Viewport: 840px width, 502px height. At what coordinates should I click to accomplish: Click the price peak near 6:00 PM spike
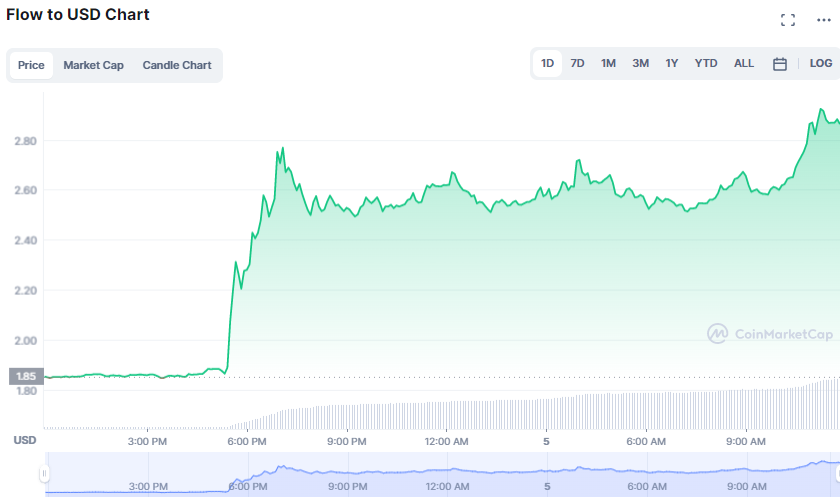(x=282, y=148)
